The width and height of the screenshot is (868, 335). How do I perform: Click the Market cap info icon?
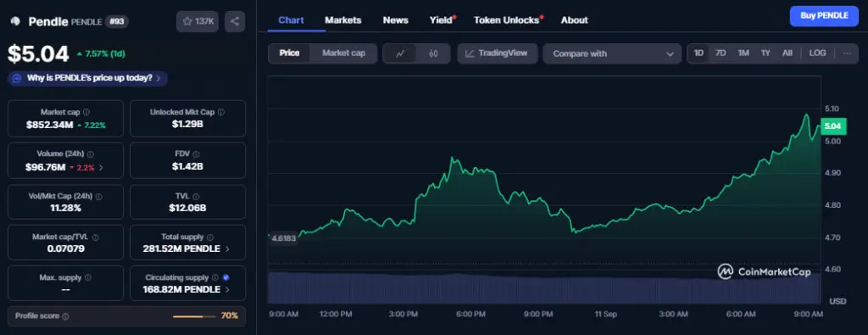pos(86,112)
